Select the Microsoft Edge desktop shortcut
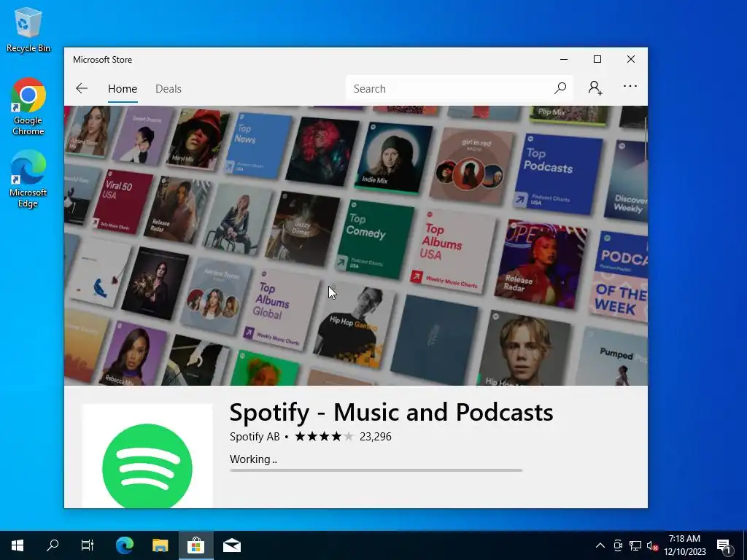This screenshot has width=747, height=560. point(28,179)
